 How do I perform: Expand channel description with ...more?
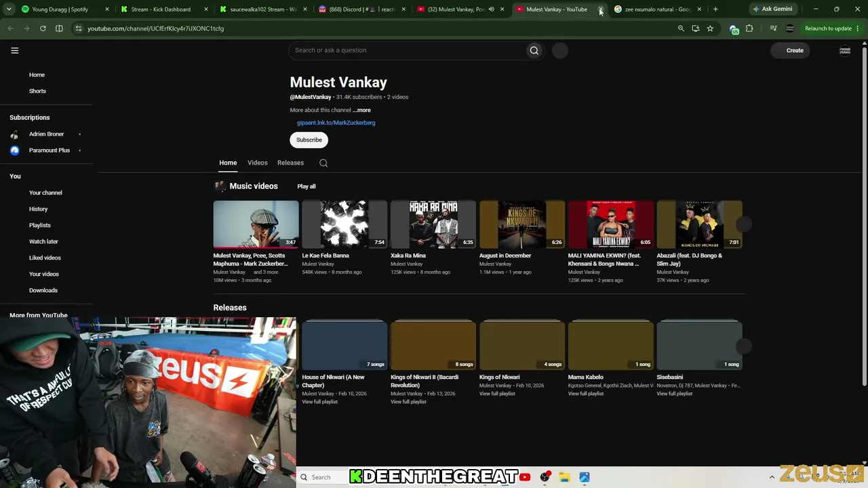click(361, 110)
